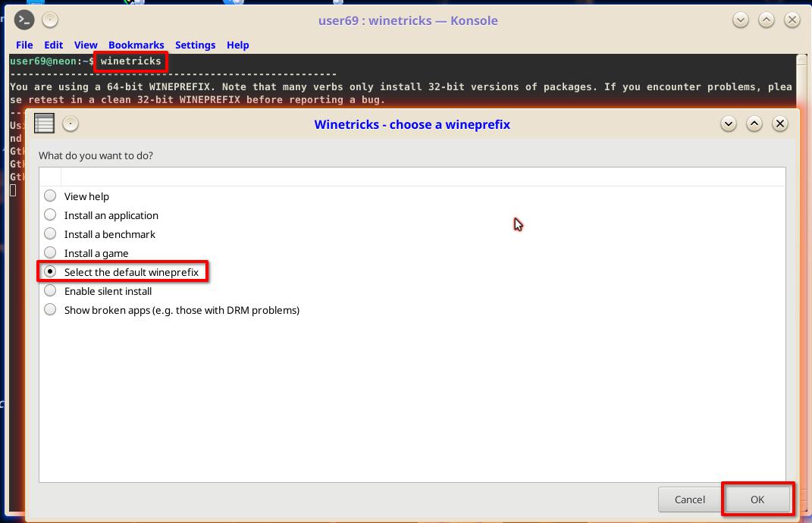Click the Winetricks pin-on-all-desktops button
This screenshot has height=523, width=812.
point(71,124)
